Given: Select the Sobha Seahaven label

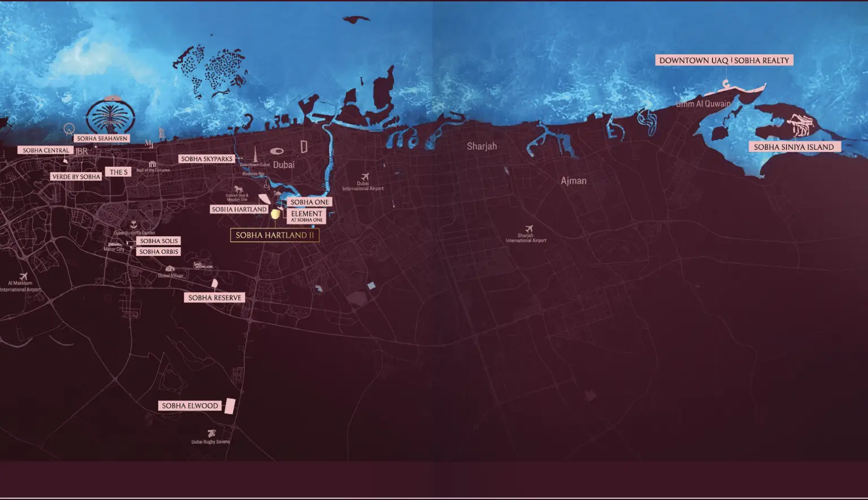Looking at the screenshot, I should coord(102,138).
